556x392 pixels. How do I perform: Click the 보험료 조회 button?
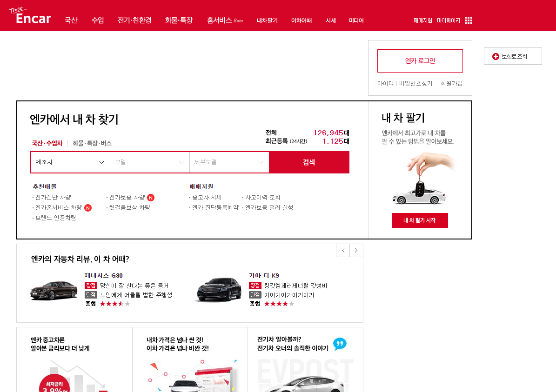[513, 56]
